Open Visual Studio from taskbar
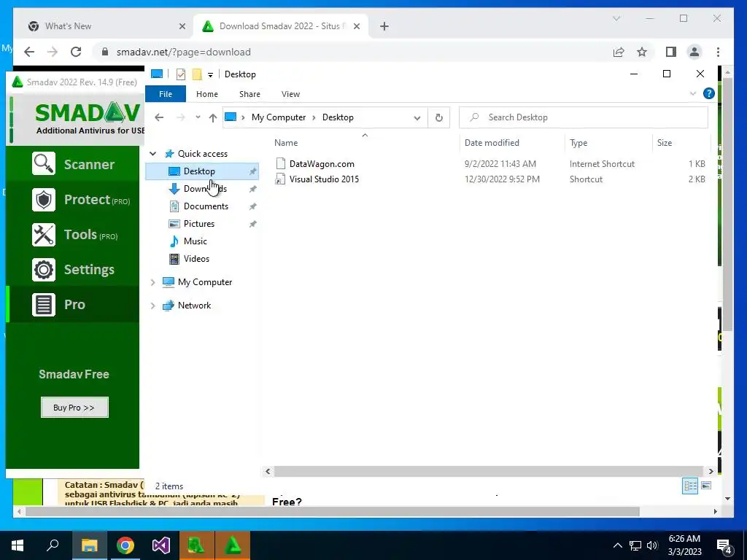Image resolution: width=747 pixels, height=560 pixels. coord(161,545)
